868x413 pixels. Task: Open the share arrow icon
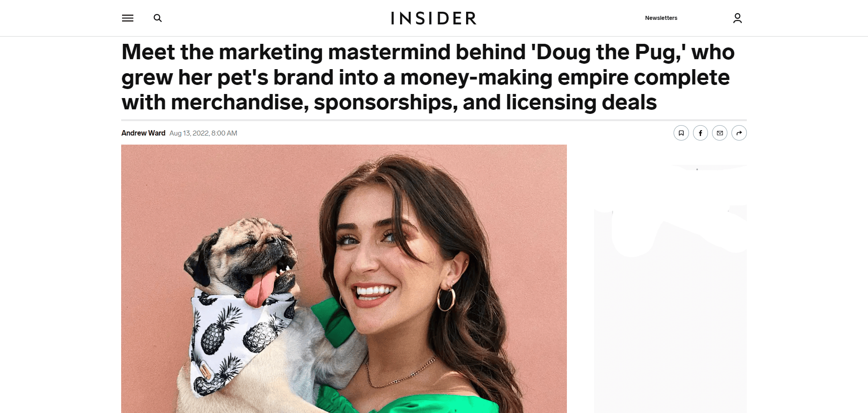tap(739, 133)
